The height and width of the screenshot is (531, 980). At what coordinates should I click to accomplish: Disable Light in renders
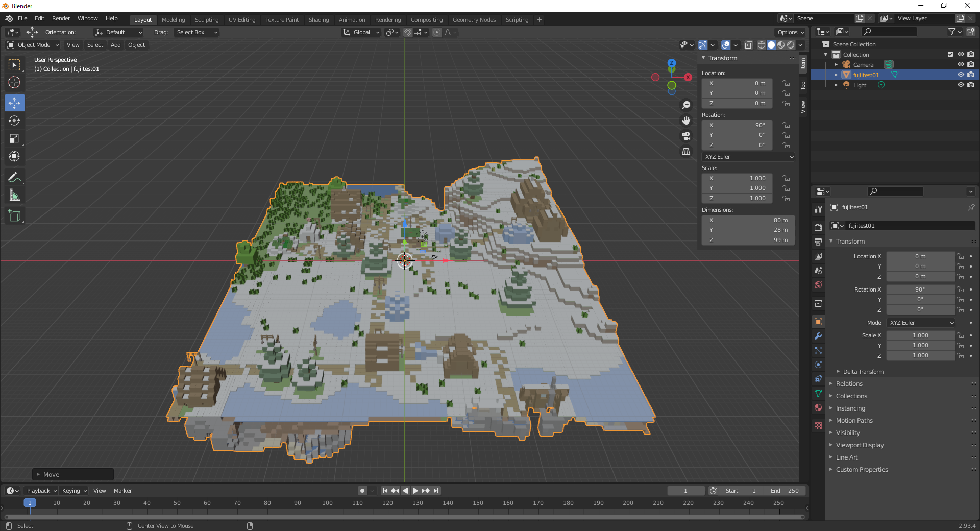pyautogui.click(x=971, y=85)
